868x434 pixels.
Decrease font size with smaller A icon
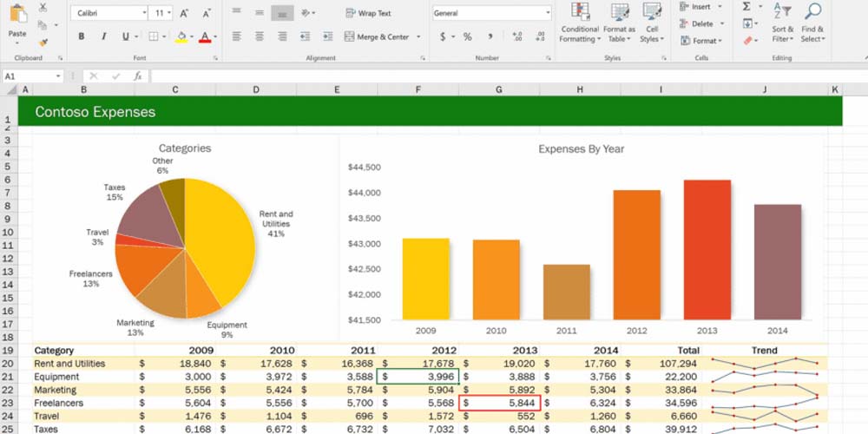pos(207,13)
